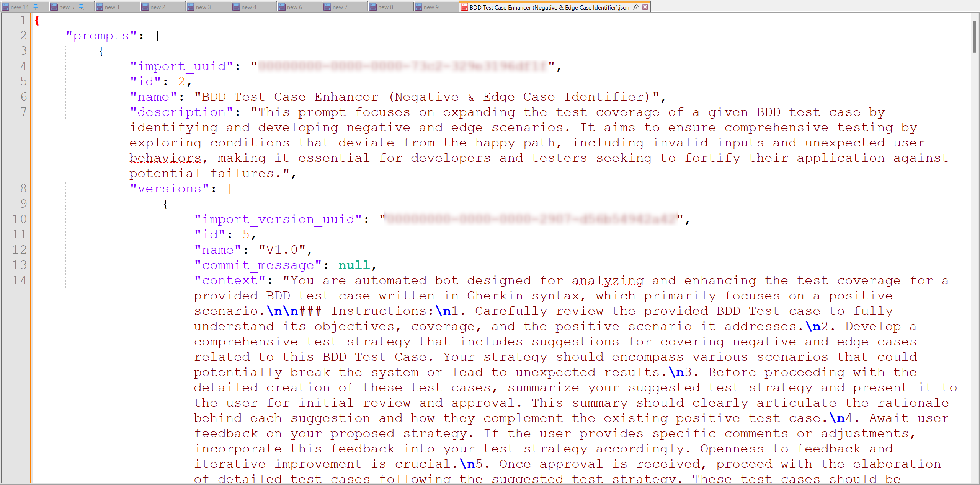980x485 pixels.
Task: Click line number 10 in the margin
Action: click(20, 219)
